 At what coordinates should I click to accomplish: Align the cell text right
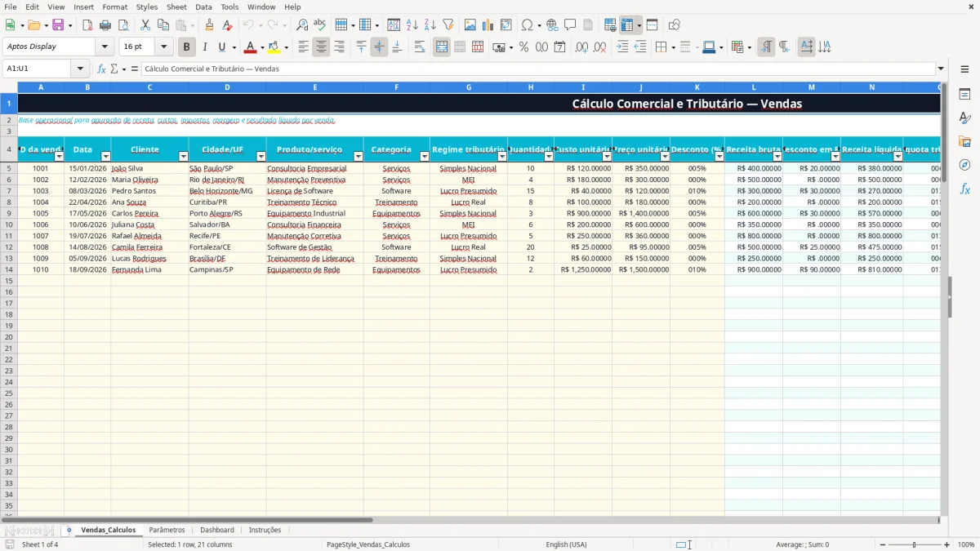[339, 47]
